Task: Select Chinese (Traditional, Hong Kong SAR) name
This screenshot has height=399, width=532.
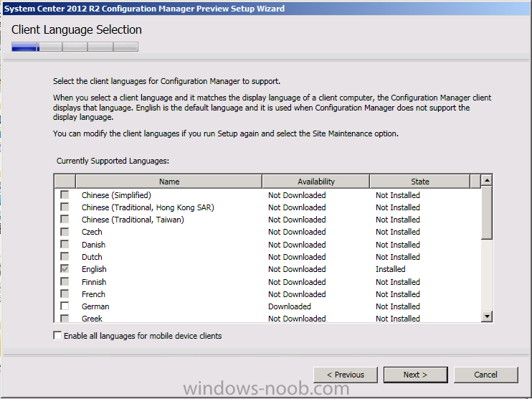Action: (148, 207)
